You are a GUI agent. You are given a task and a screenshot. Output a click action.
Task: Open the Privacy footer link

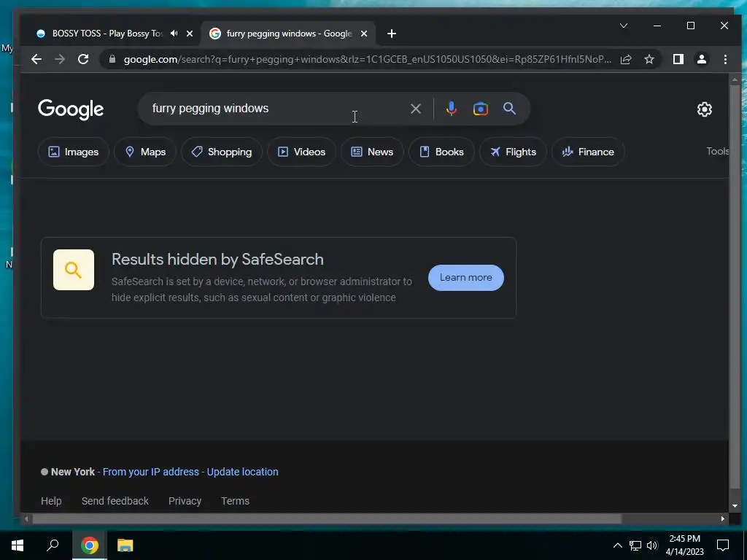click(185, 501)
